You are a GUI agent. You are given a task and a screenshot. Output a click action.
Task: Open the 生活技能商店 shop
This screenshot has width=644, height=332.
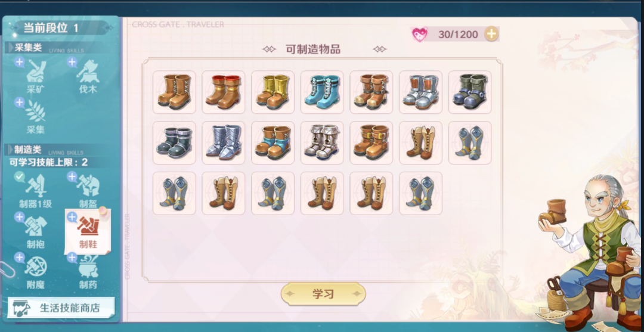point(61,308)
